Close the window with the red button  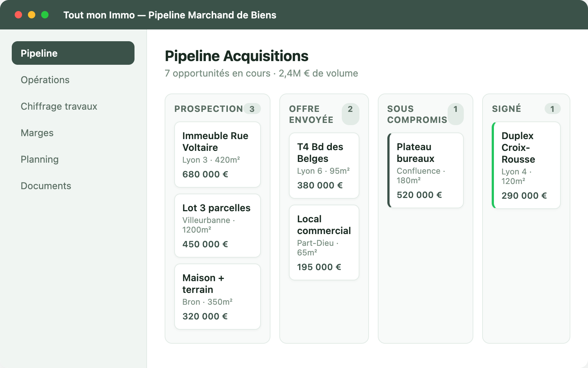[x=18, y=15]
